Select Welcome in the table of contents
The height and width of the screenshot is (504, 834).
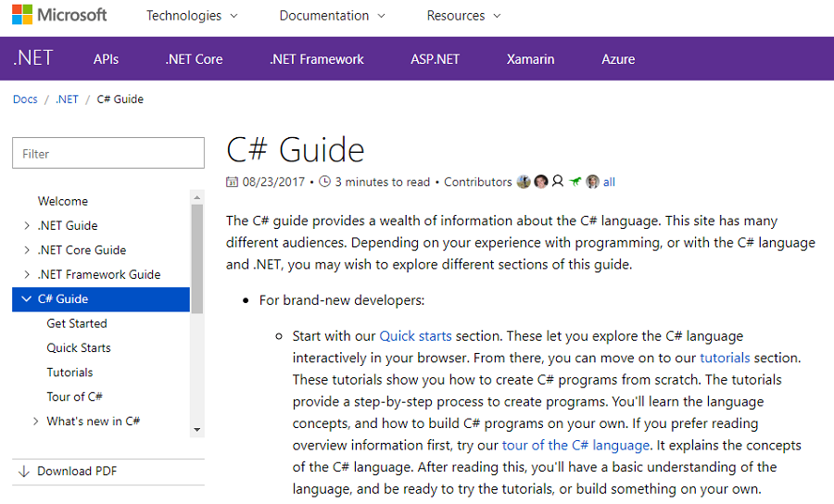pyautogui.click(x=63, y=201)
